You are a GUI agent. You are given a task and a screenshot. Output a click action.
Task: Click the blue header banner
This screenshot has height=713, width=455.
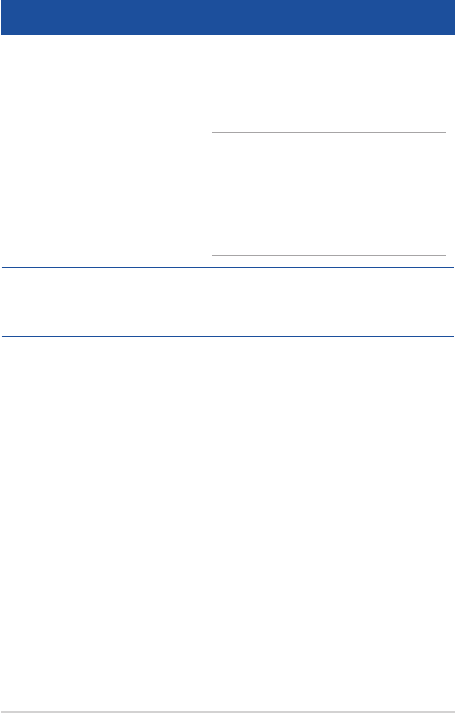click(227, 17)
